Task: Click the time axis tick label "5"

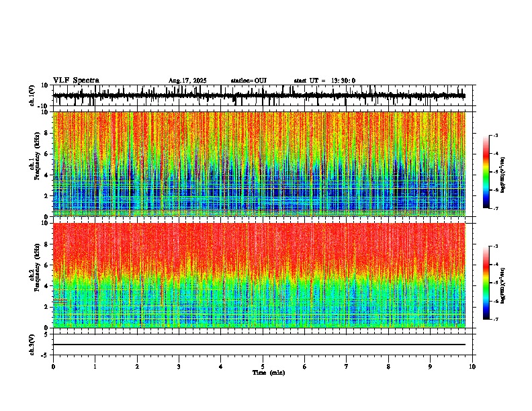Action: point(263,367)
